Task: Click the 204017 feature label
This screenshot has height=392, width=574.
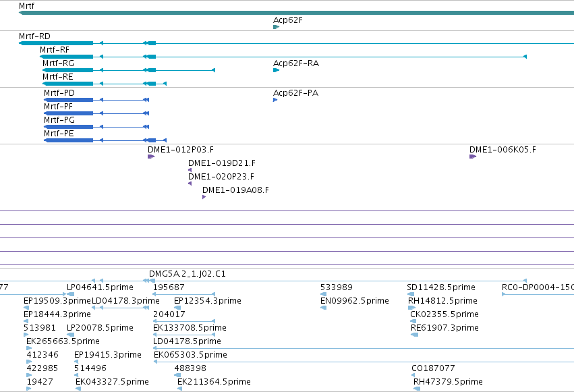Action: click(x=169, y=314)
